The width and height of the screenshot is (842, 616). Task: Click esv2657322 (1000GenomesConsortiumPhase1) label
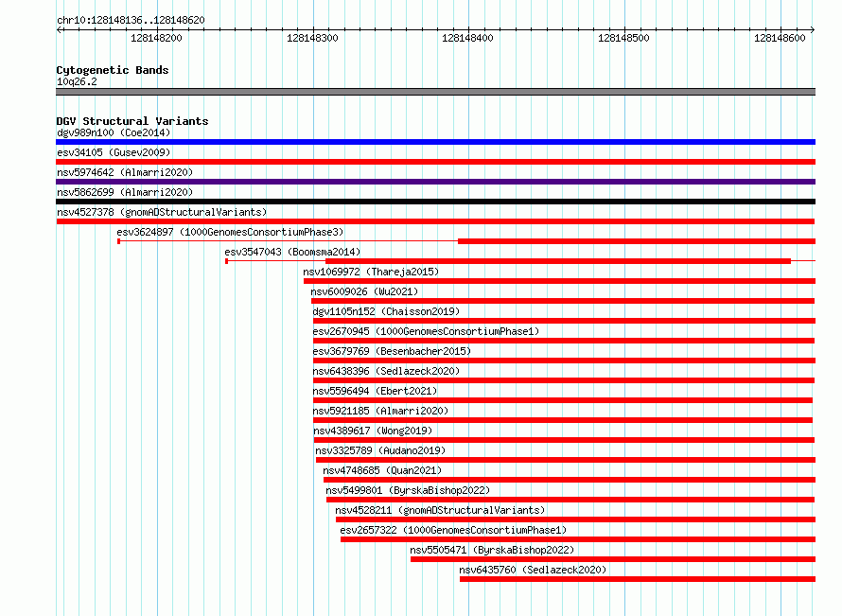click(x=453, y=530)
